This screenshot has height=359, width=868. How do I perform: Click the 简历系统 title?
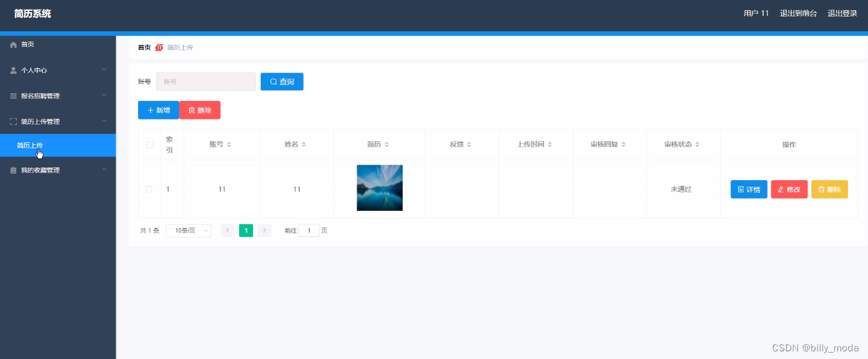[x=33, y=13]
